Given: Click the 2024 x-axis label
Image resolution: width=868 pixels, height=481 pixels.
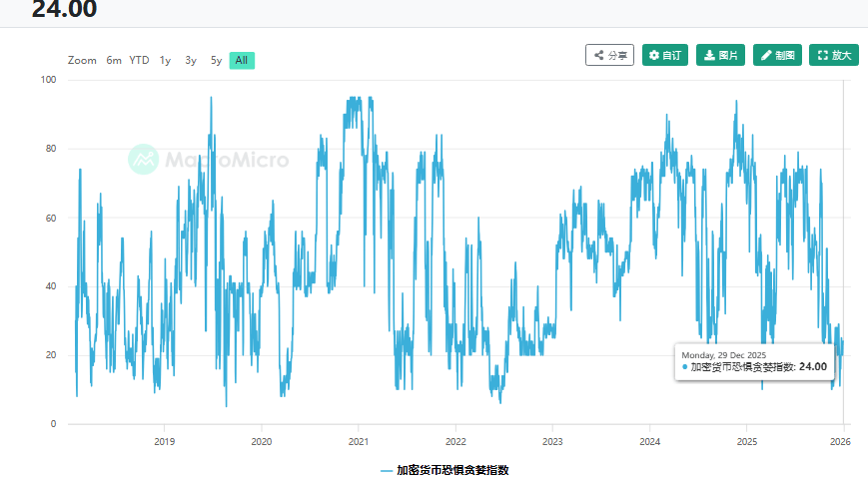Looking at the screenshot, I should tap(649, 441).
